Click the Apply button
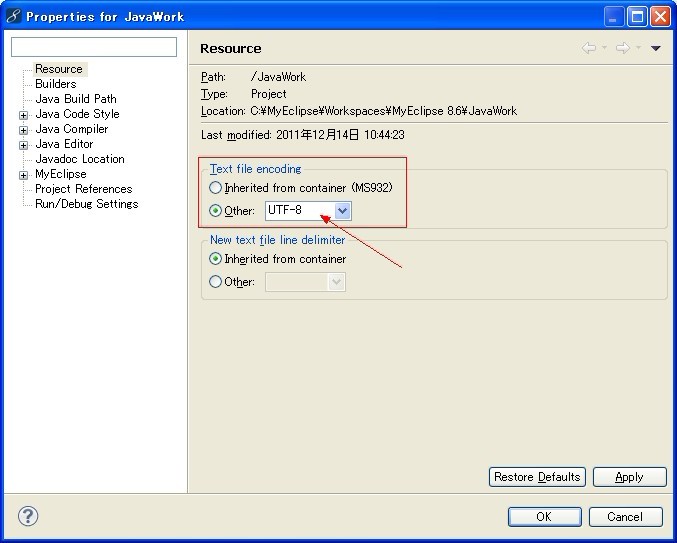The image size is (677, 543). click(x=630, y=477)
